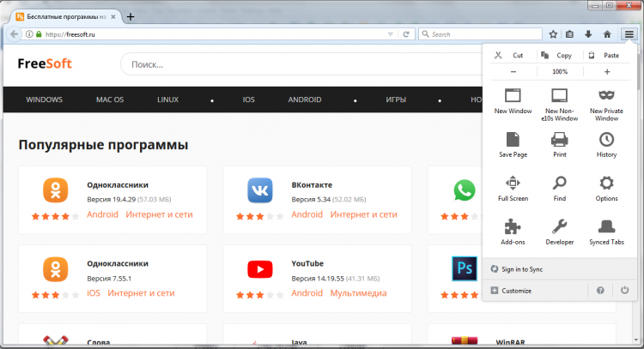The width and height of the screenshot is (644, 349).
Task: Select the WINDOWS navigation tab
Action: [45, 99]
